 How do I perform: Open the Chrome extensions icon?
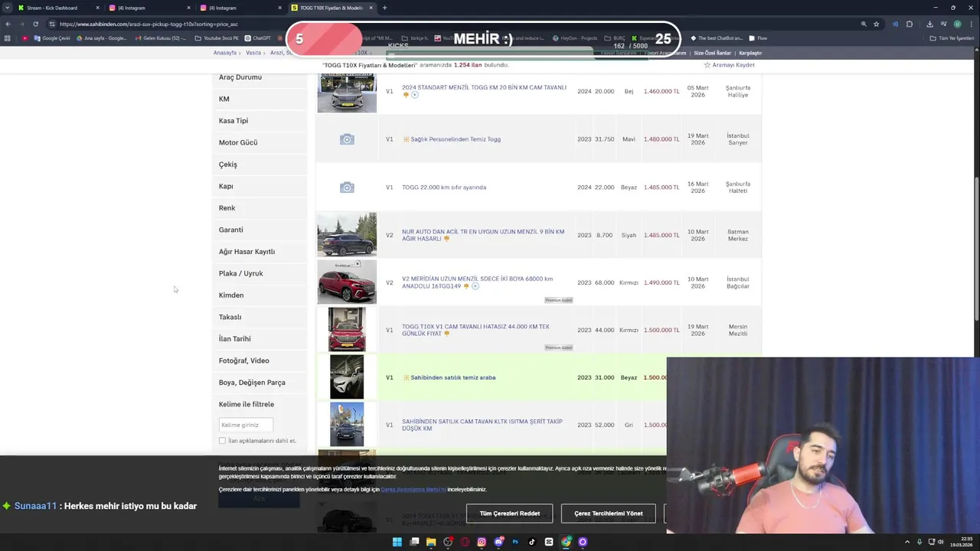[910, 24]
